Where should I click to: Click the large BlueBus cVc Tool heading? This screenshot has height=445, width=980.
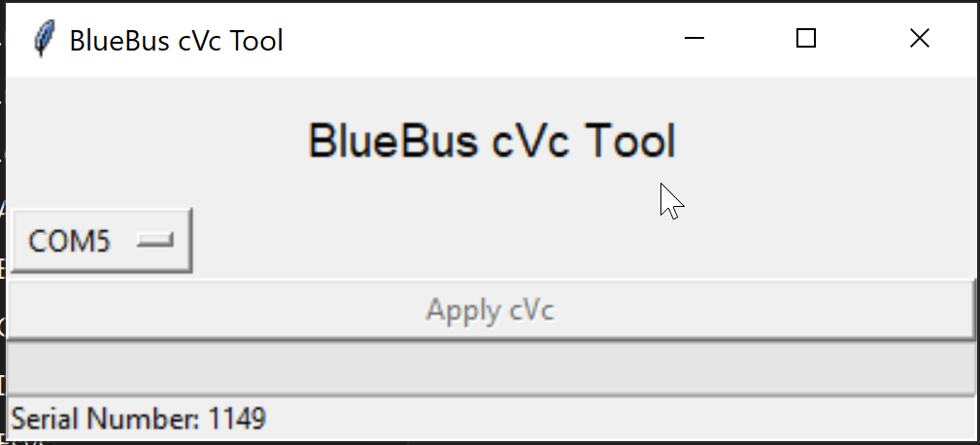[x=491, y=141]
